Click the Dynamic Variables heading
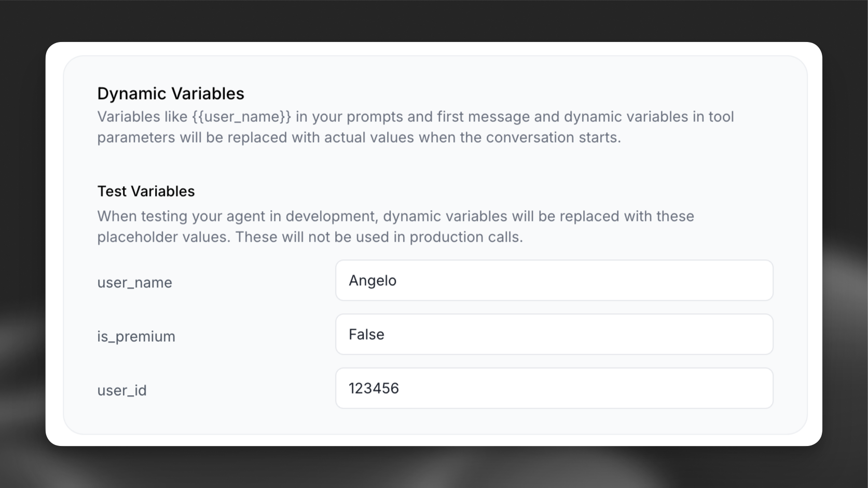The image size is (868, 488). coord(171,93)
